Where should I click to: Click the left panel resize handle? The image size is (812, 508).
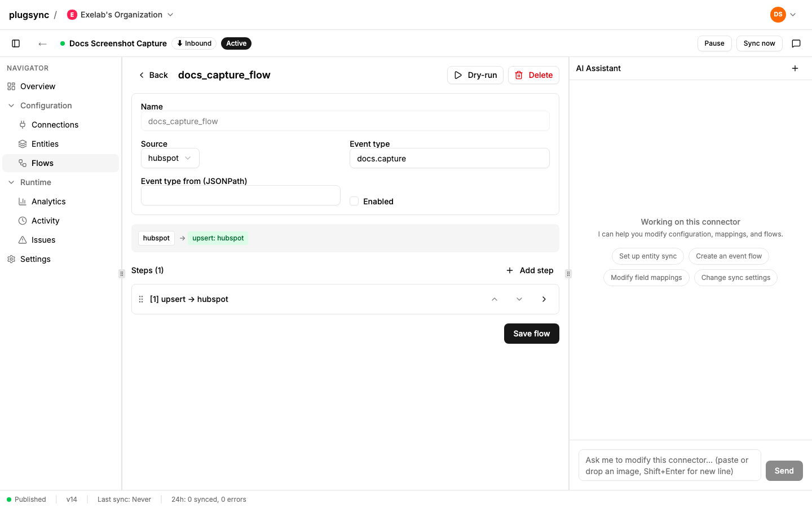[122, 274]
